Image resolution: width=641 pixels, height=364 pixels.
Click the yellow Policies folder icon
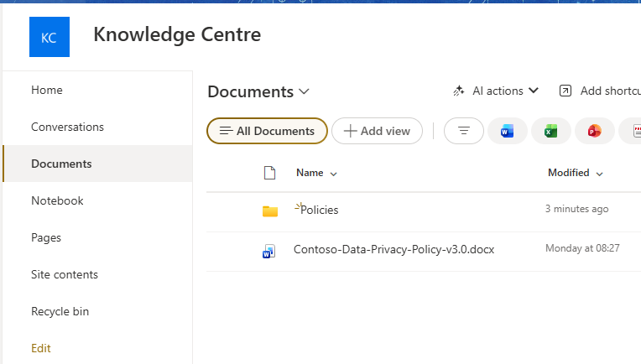pyautogui.click(x=269, y=211)
